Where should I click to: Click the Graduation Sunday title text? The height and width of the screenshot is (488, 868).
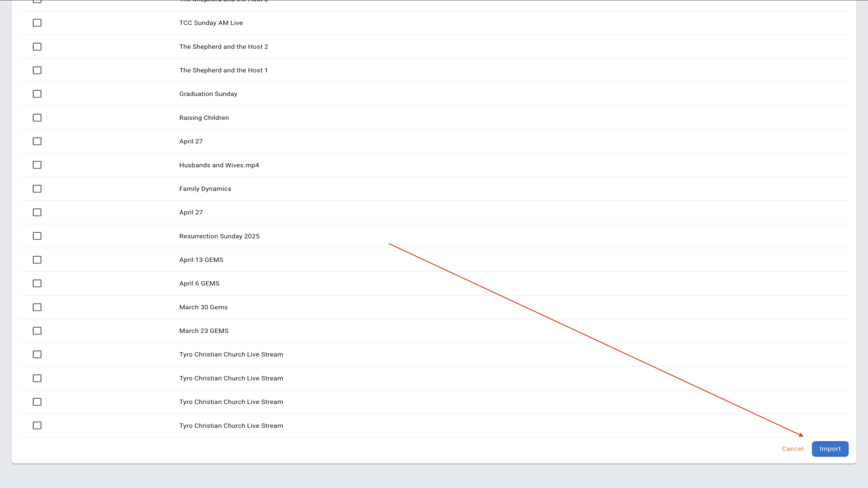[x=208, y=94]
